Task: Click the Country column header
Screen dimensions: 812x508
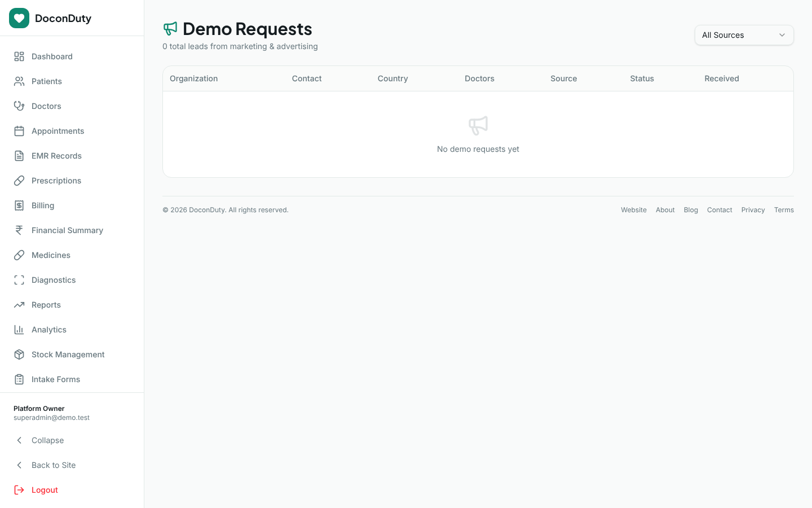Action: [392, 78]
